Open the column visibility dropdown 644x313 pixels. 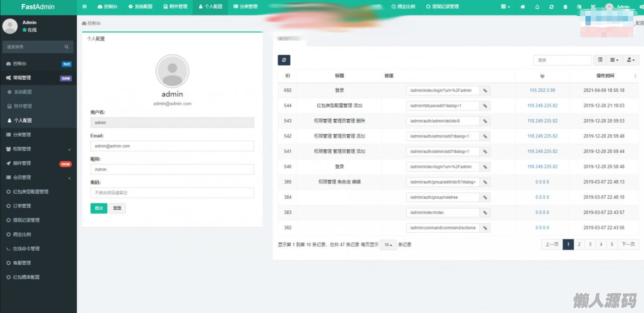coord(614,60)
